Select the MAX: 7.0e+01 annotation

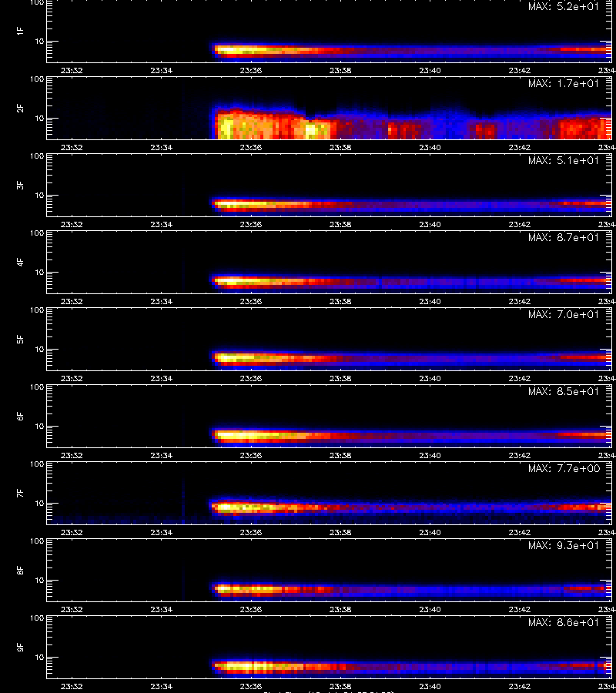[564, 314]
